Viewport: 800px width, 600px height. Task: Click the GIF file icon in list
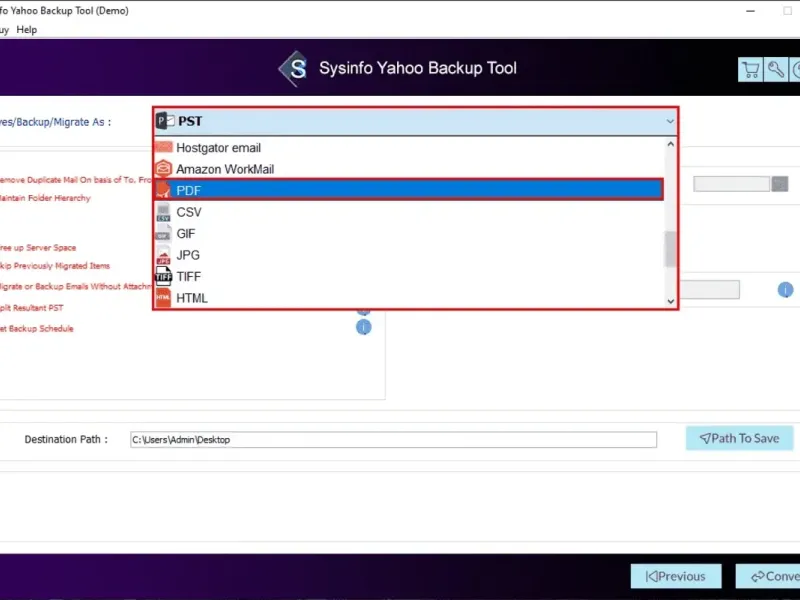pyautogui.click(x=163, y=234)
